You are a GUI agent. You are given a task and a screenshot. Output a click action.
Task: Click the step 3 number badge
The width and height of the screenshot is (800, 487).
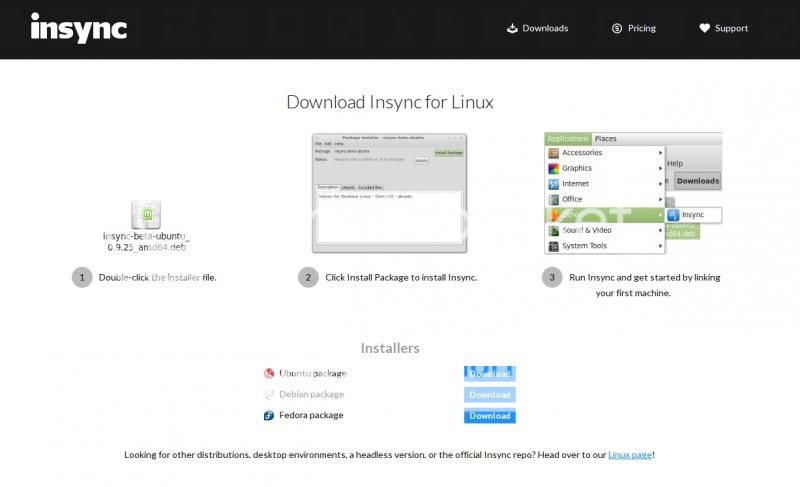click(552, 277)
